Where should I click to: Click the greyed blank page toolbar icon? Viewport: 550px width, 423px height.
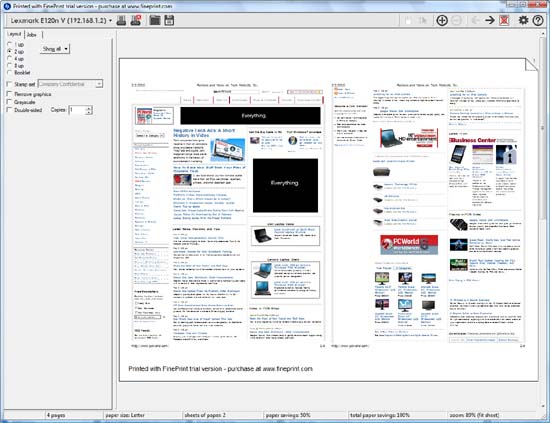pos(408,20)
